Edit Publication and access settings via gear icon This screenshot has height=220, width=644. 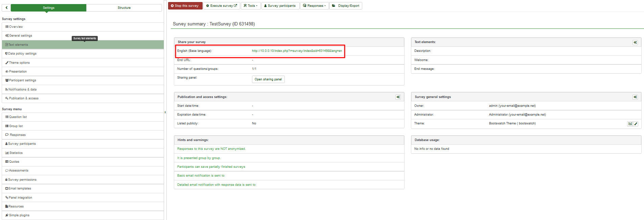point(398,97)
